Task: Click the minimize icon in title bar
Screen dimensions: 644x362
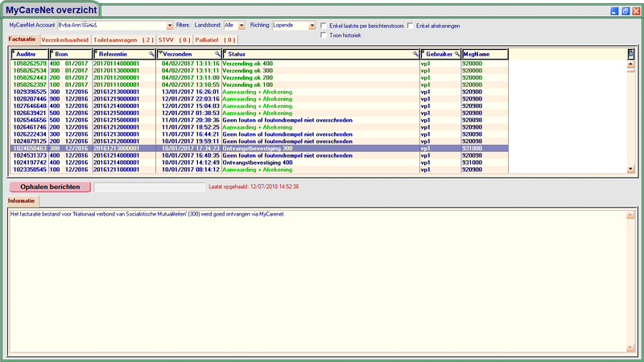Action: (613, 11)
